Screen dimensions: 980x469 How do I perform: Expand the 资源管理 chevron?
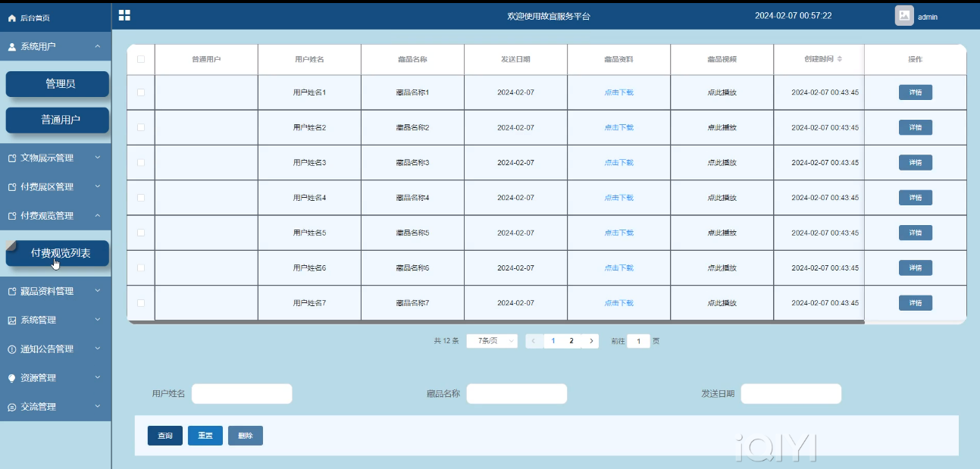coord(98,378)
